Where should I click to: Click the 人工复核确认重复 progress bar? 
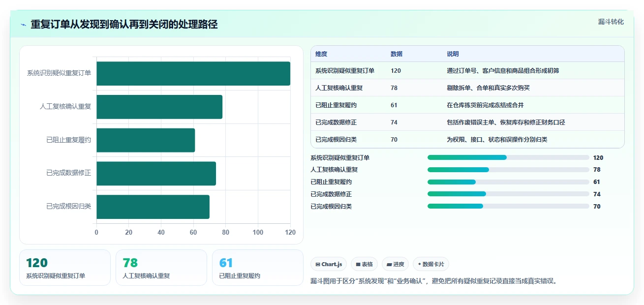point(508,170)
